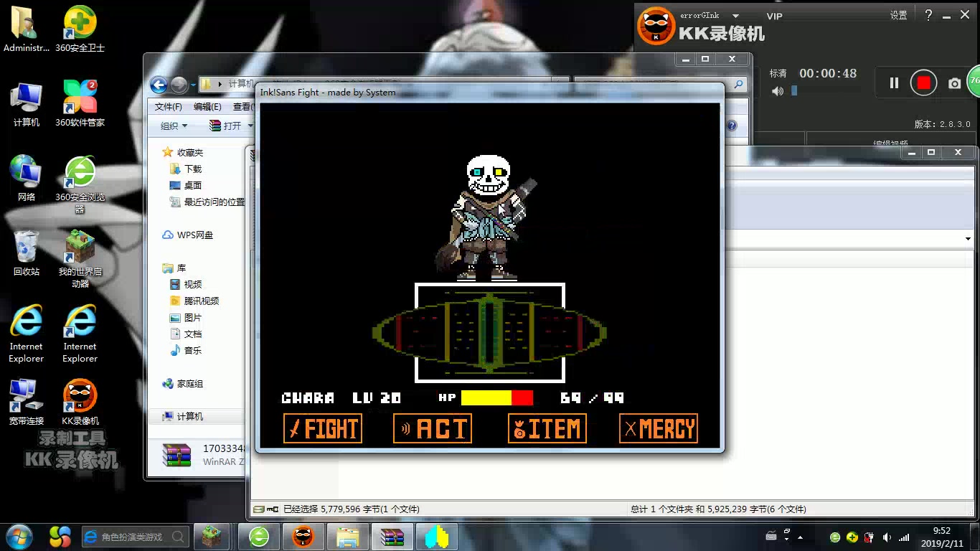Click the Explorer search magnifier icon

[x=738, y=85]
